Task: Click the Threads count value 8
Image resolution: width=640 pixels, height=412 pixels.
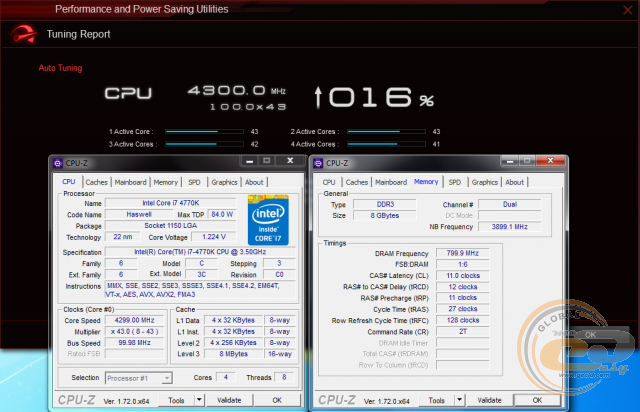Action: tap(284, 377)
